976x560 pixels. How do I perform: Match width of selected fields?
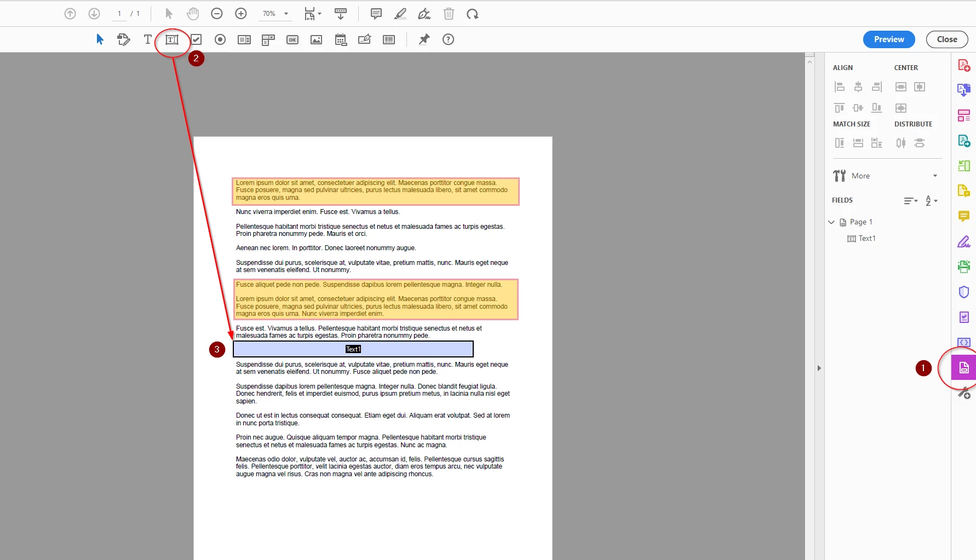click(x=858, y=143)
